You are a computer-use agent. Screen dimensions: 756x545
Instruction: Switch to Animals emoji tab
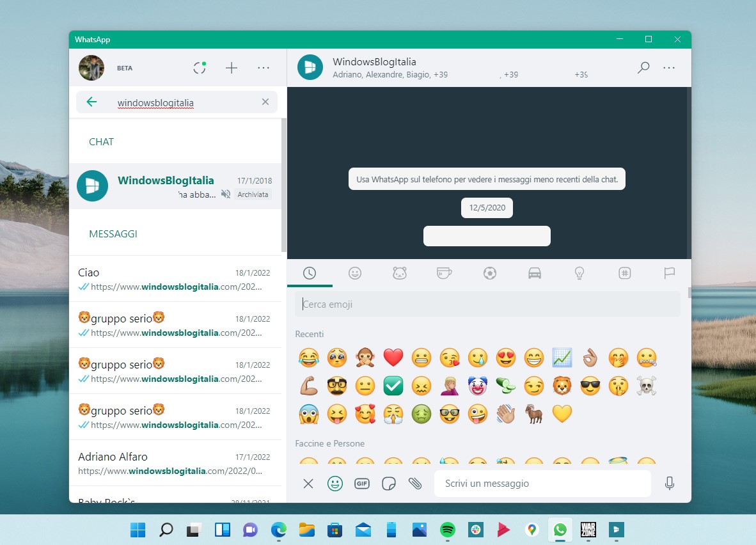pyautogui.click(x=400, y=273)
